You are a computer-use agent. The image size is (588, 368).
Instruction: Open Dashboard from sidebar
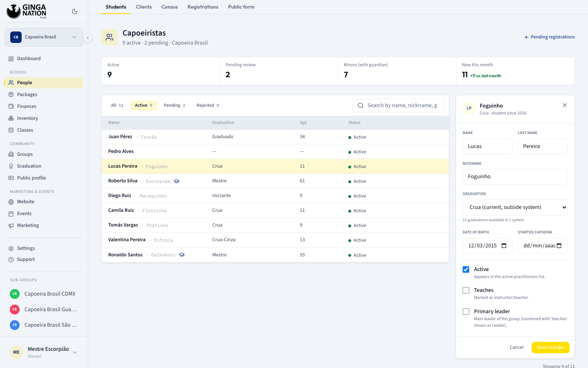pos(44,58)
